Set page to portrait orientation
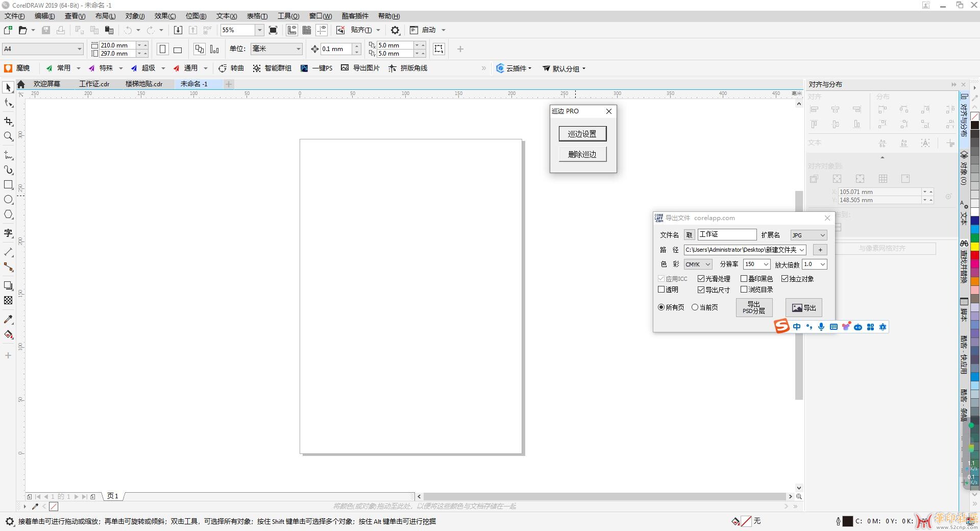This screenshot has width=980, height=531. pyautogui.click(x=163, y=49)
